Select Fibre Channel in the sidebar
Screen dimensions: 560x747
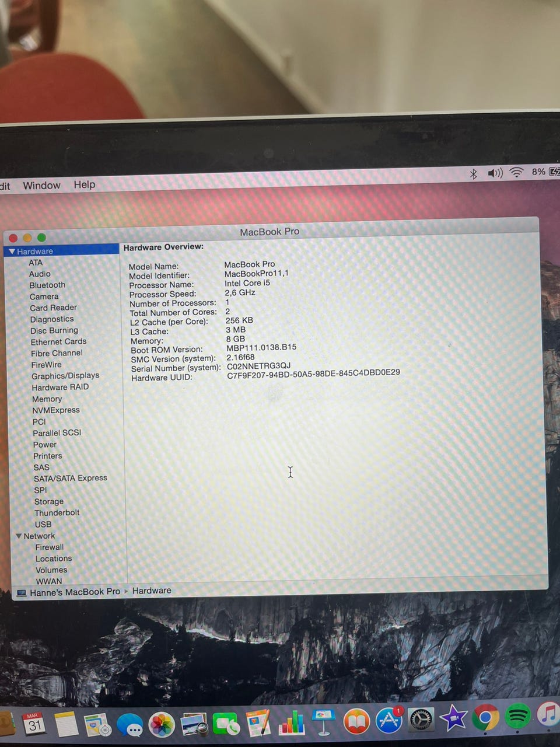57,353
